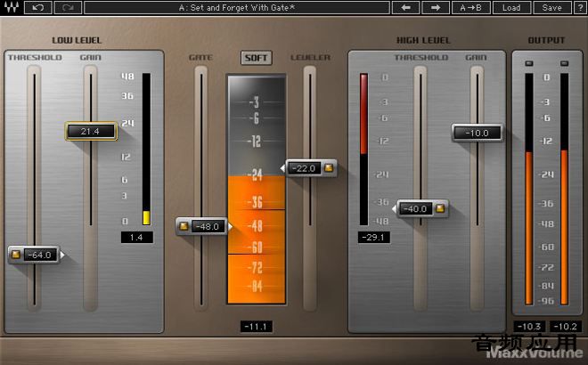The image size is (588, 365).
Task: Load next preset with right arrow
Action: (436, 7)
